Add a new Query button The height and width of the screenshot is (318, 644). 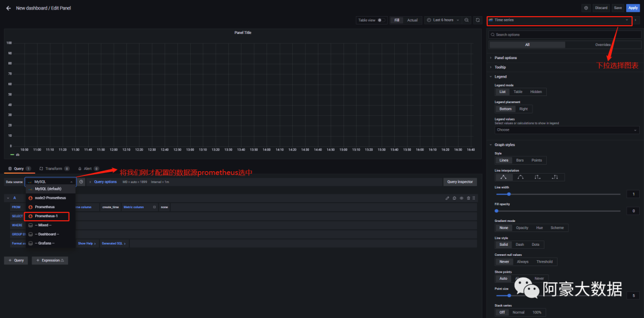16,261
